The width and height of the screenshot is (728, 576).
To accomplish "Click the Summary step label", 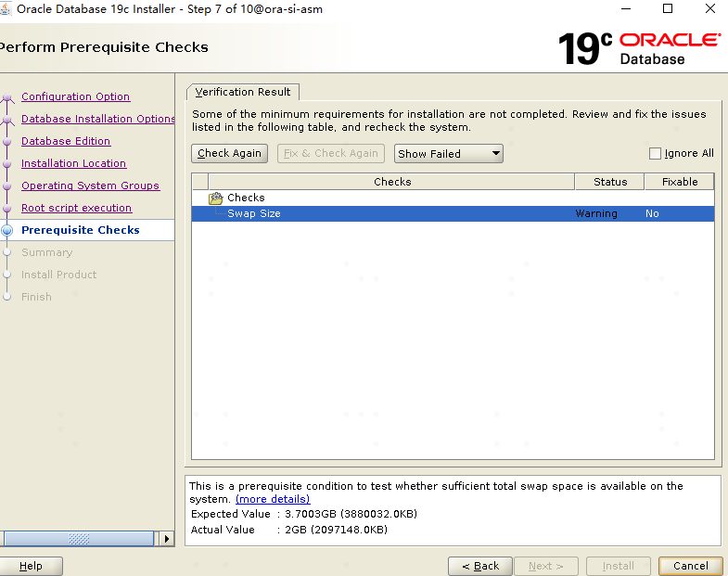I will click(47, 252).
